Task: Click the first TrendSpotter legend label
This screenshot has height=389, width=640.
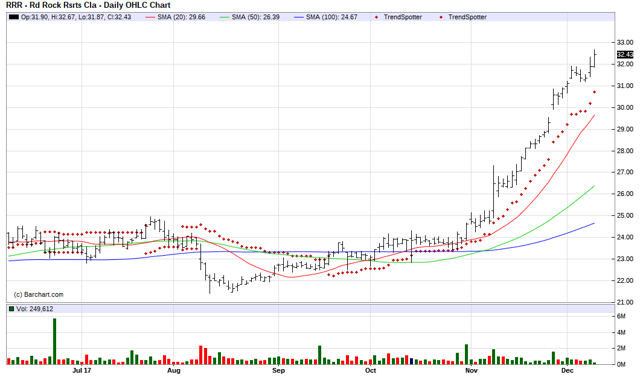Action: (x=403, y=17)
